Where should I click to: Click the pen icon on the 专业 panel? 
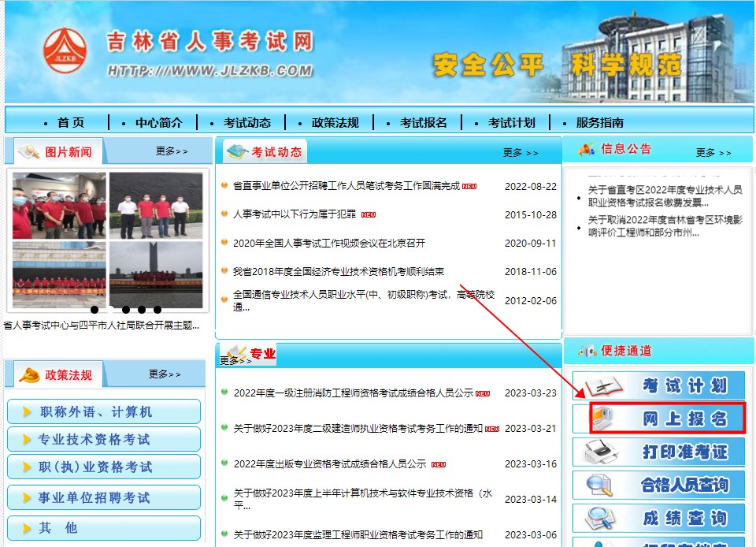[x=236, y=352]
